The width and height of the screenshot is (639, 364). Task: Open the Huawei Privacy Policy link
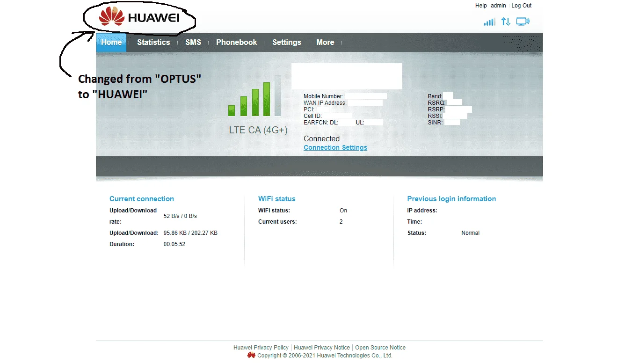(261, 348)
